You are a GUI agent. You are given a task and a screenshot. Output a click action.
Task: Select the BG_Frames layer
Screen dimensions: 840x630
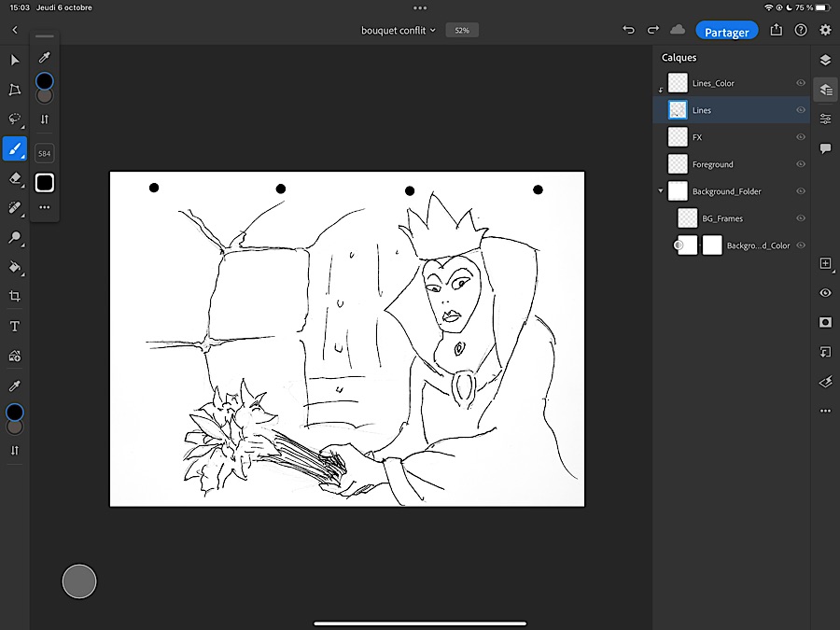coord(731,218)
